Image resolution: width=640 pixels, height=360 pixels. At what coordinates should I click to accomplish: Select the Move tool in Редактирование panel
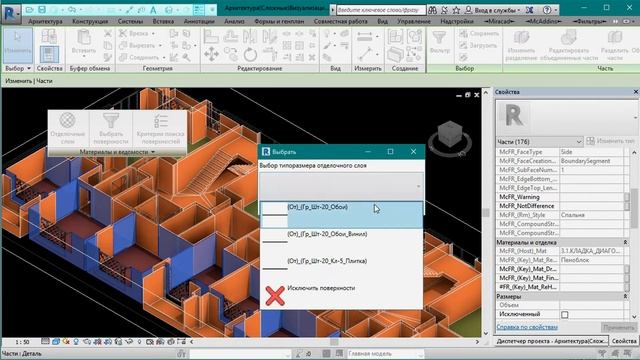(211, 54)
